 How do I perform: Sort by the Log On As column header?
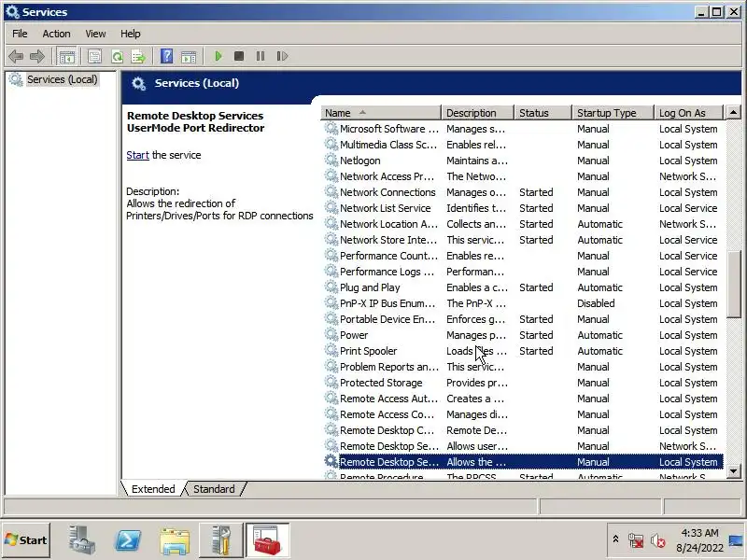689,113
